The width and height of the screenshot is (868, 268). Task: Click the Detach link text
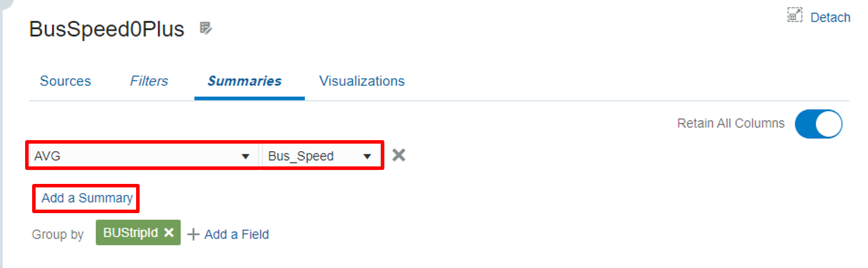(x=830, y=18)
